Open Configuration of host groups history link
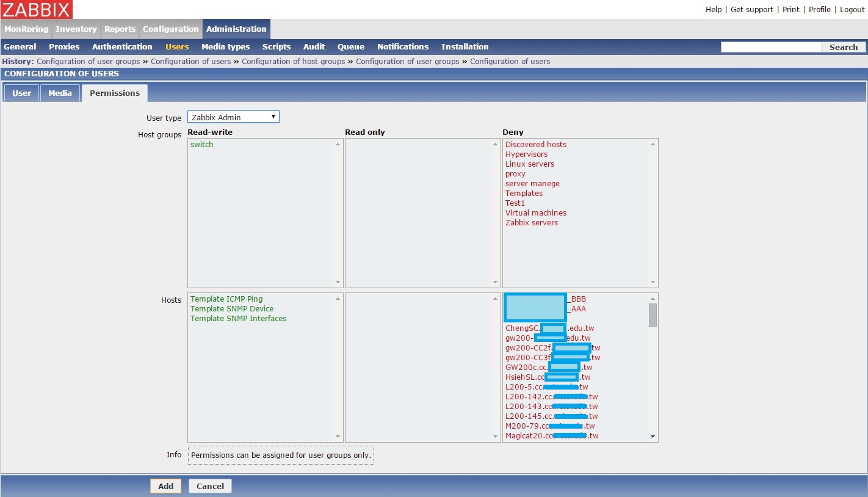 (x=293, y=62)
